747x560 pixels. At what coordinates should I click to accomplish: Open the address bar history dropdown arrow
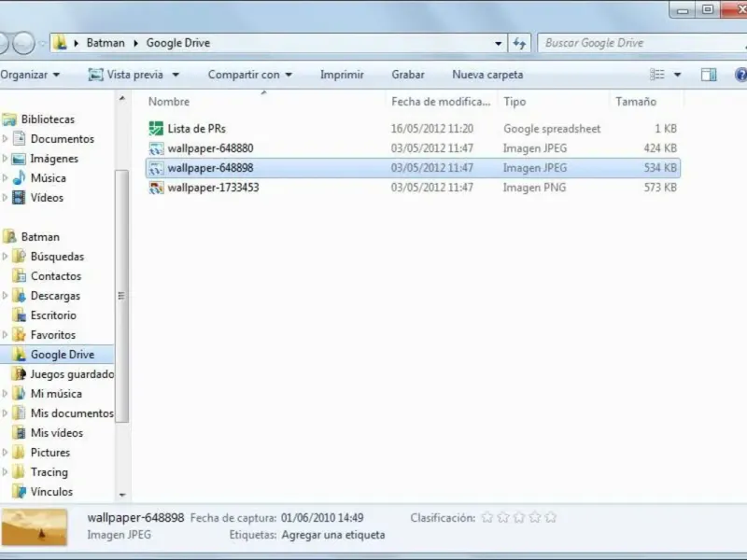pos(498,43)
